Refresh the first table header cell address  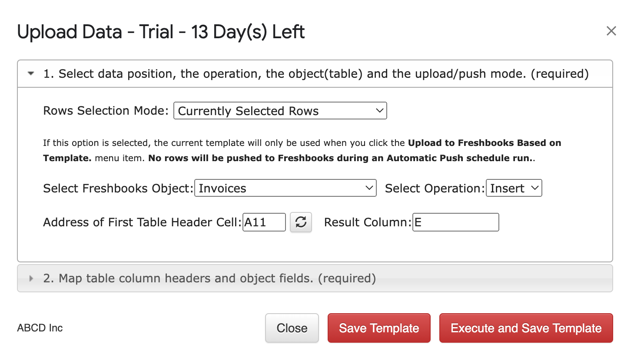click(x=301, y=222)
